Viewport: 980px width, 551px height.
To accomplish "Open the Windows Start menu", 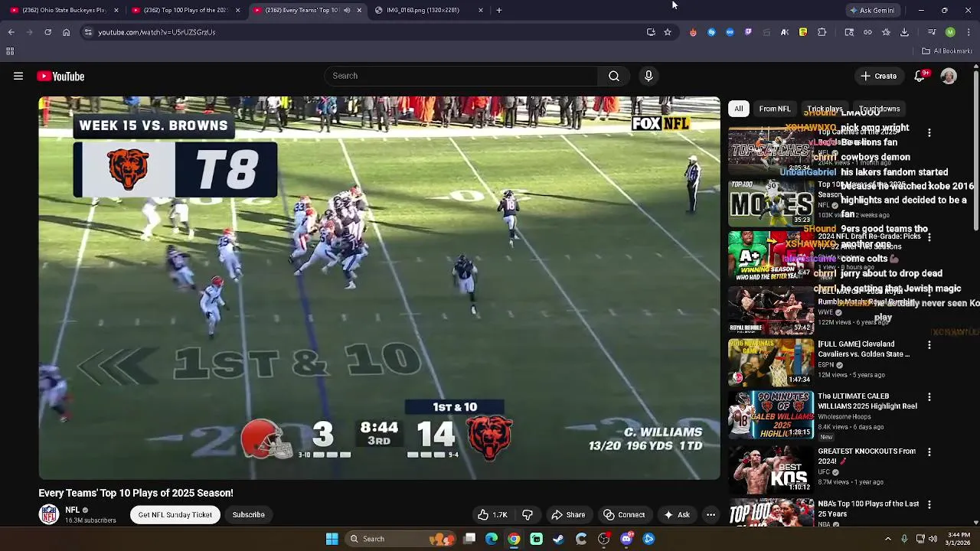I will (x=332, y=539).
